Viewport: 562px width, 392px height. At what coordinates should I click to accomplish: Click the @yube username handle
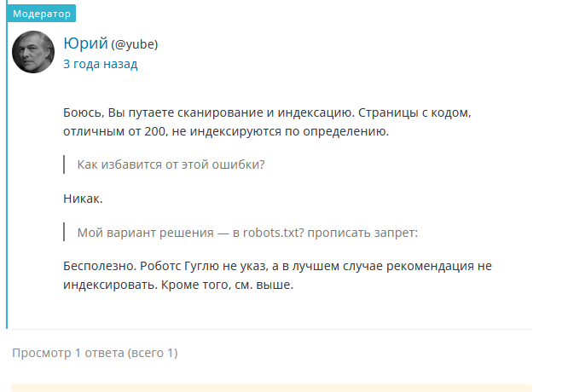tap(134, 44)
